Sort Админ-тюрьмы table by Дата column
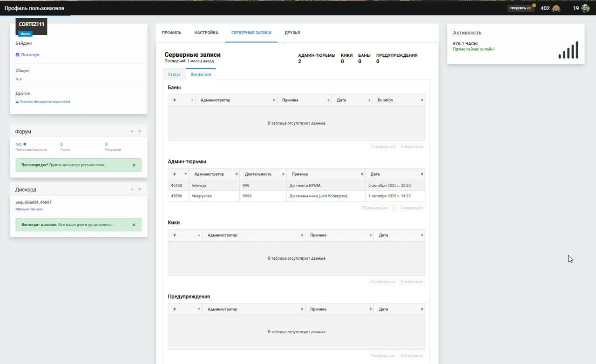This screenshot has width=596, height=364. coord(395,174)
